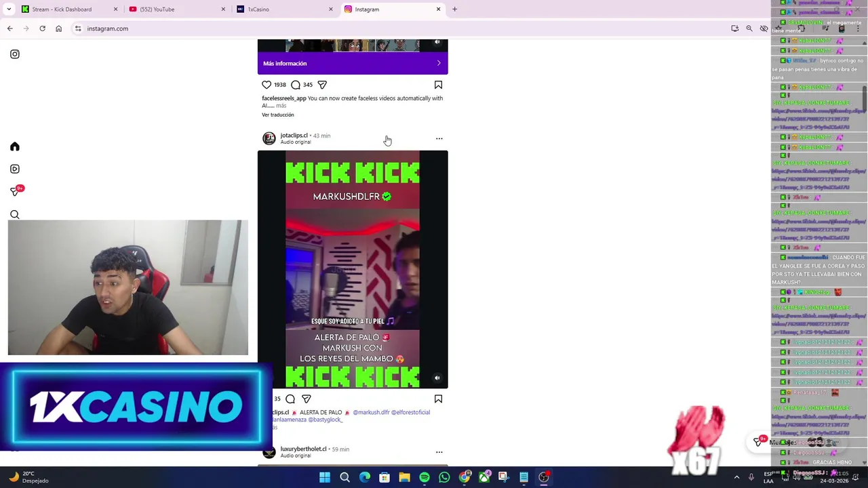This screenshot has height=488, width=868.
Task: Open jotaclips.cl profile avatar
Action: tap(269, 138)
